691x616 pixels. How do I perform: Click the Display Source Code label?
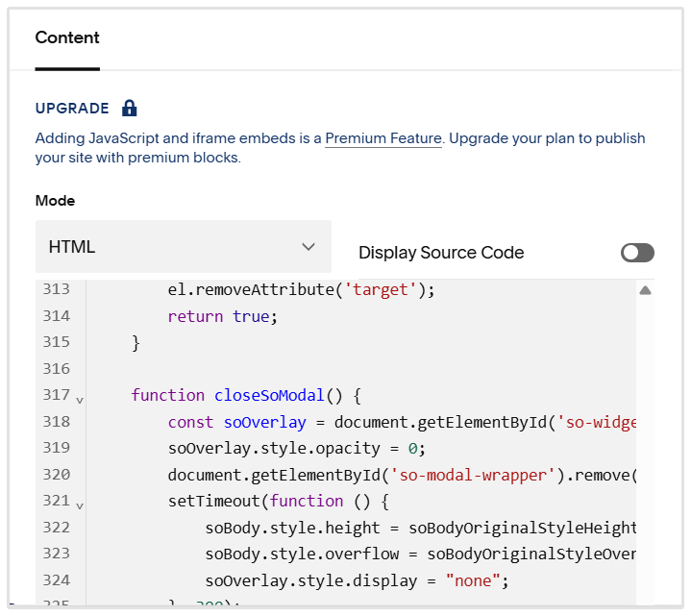coord(441,253)
